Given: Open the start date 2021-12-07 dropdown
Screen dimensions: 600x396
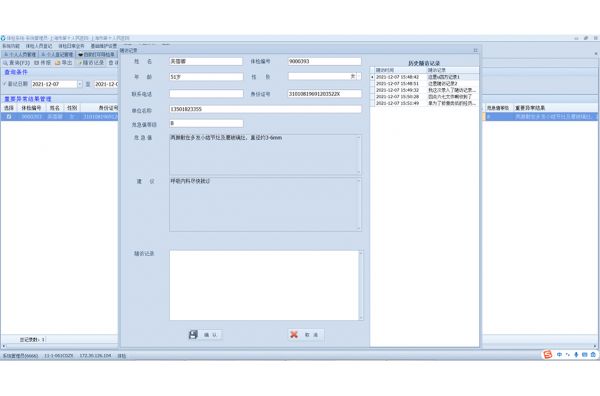Looking at the screenshot, I should (x=80, y=84).
